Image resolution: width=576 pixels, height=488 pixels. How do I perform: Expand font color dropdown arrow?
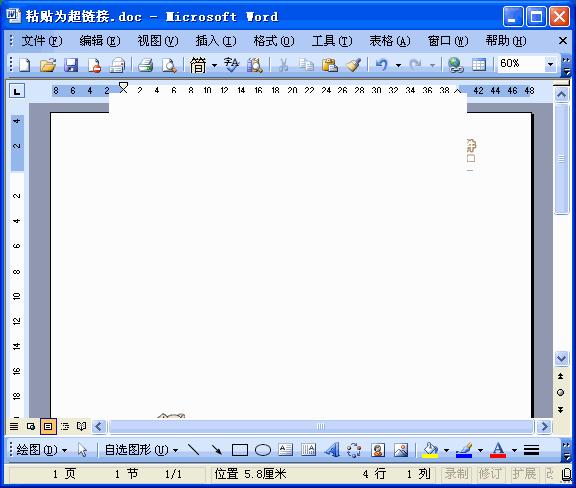pos(514,450)
